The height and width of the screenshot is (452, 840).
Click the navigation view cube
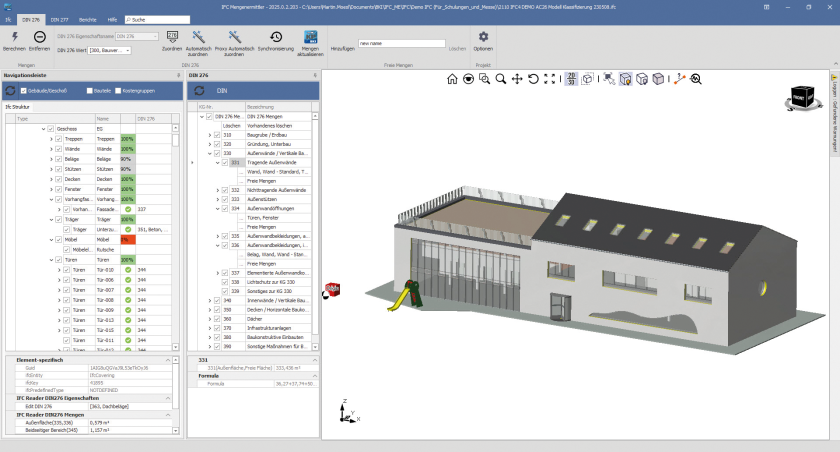point(802,98)
